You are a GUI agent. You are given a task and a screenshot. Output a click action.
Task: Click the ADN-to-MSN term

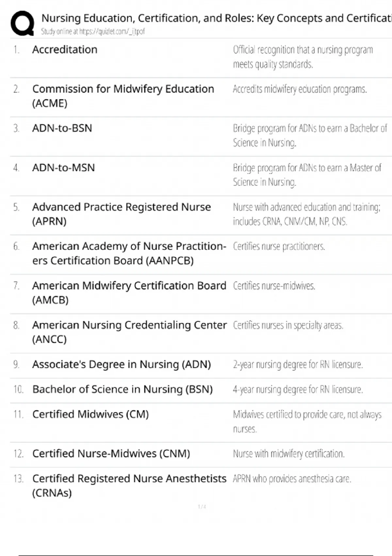pyautogui.click(x=63, y=168)
